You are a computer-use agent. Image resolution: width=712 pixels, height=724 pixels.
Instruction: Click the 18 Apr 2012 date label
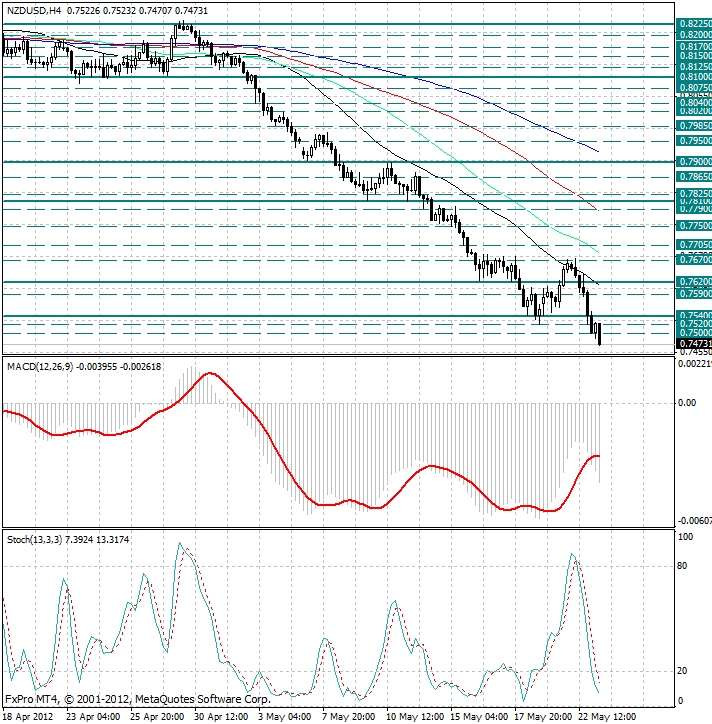(28, 717)
